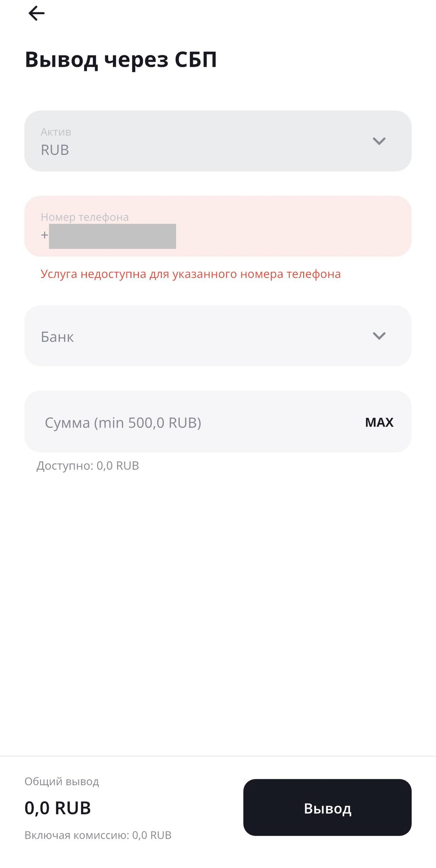Open the Банк dropdown chevron
Screen dimensions: 436x868
[x=379, y=336]
